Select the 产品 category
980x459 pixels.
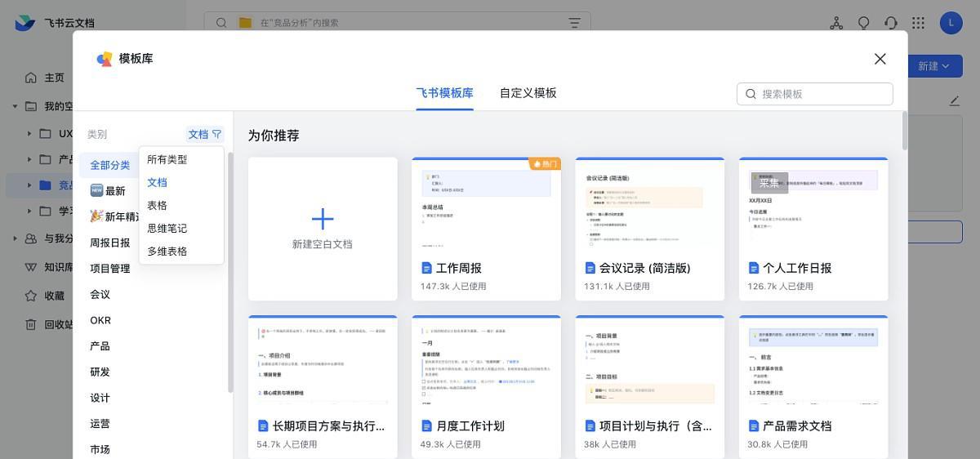click(x=100, y=346)
